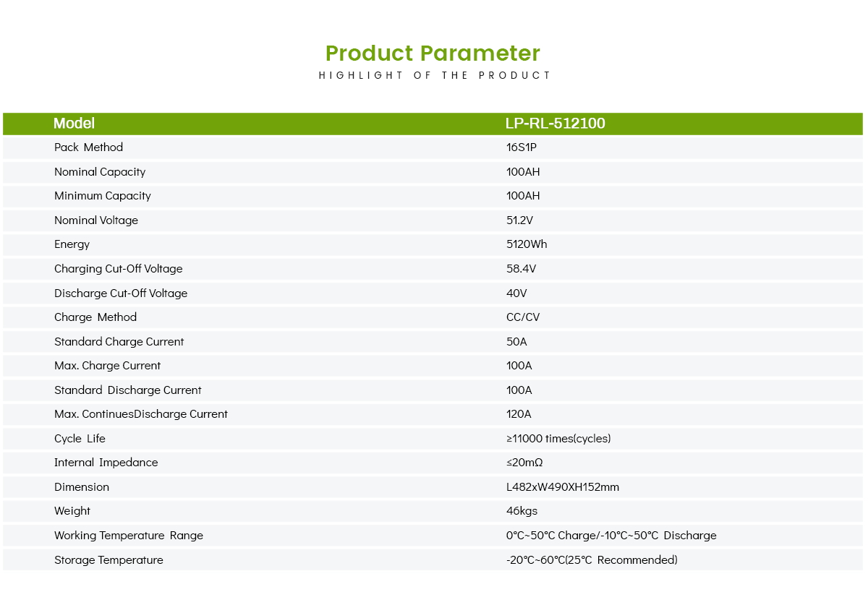Viewport: 868px width, 592px height.
Task: Click the Charging Cut-Off Voltage label
Action: click(x=119, y=269)
